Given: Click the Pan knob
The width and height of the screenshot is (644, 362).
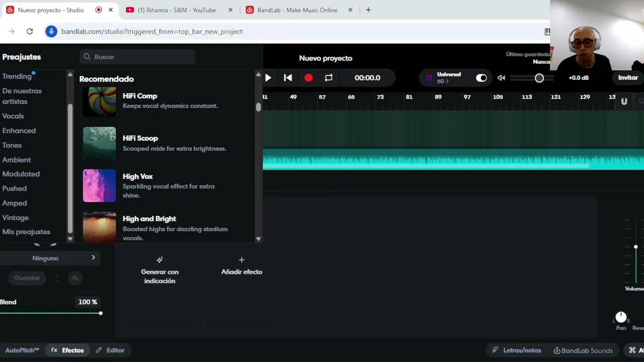Looking at the screenshot, I should coord(621,317).
